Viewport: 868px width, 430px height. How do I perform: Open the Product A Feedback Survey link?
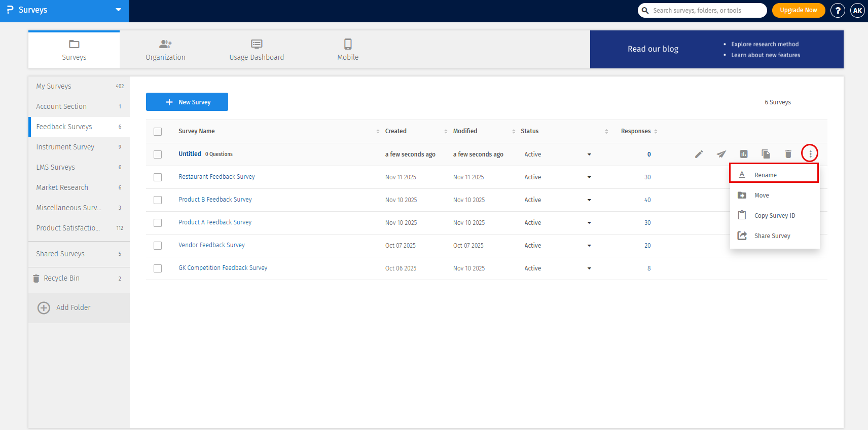click(215, 222)
